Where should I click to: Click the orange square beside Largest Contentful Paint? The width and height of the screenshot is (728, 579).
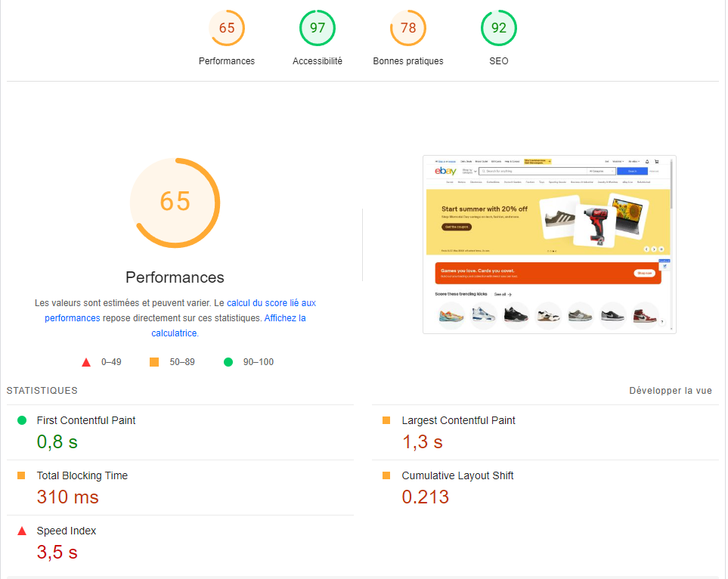pos(386,420)
